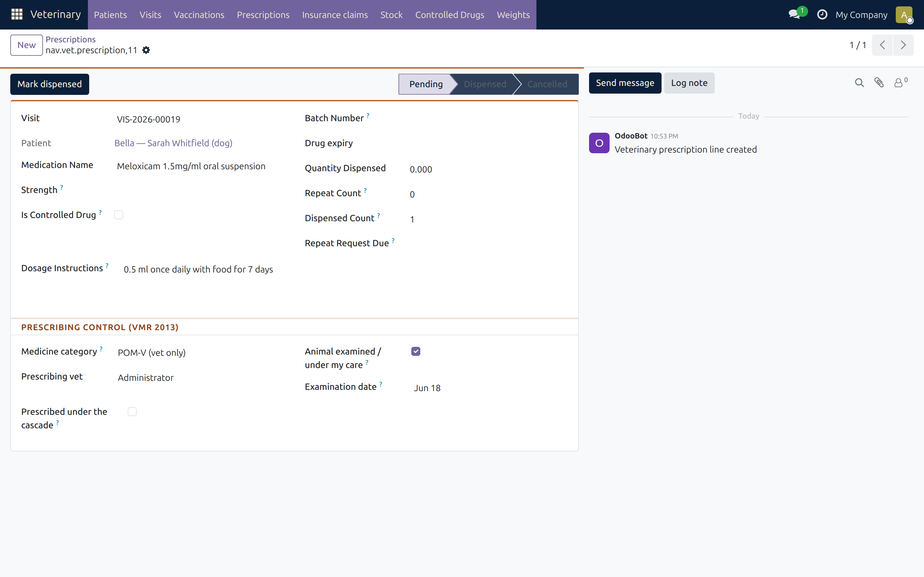The width and height of the screenshot is (924, 577).
Task: Enable Prescribed under the cascade checkbox
Action: [x=132, y=412]
